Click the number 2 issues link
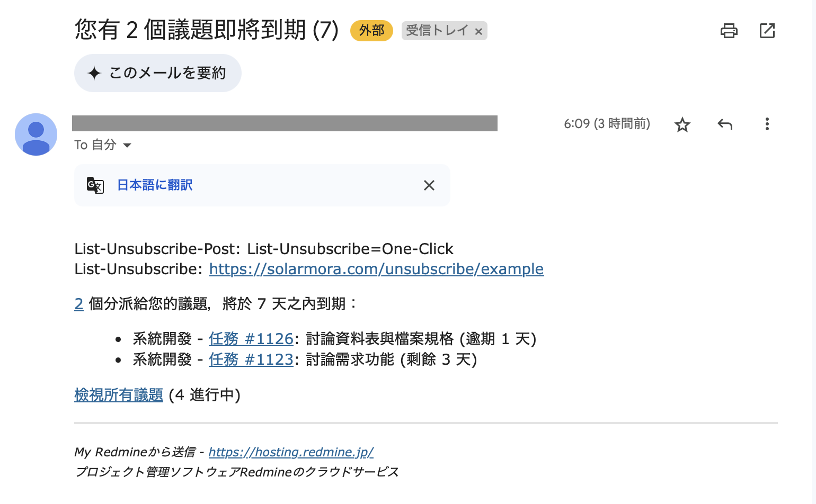The height and width of the screenshot is (504, 816). [79, 304]
